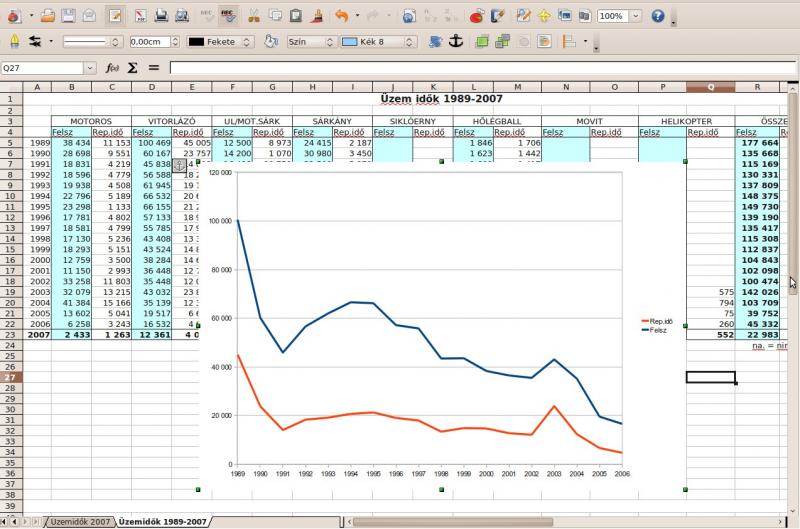Toggle AutoSpellcheck on the toolbar
Screen dimensions: 800x529
pyautogui.click(x=228, y=16)
